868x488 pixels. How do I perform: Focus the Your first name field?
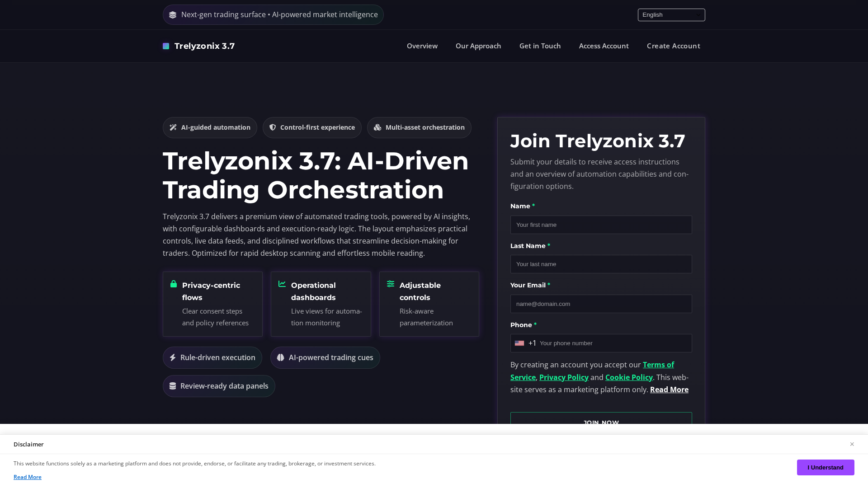coord(601,225)
